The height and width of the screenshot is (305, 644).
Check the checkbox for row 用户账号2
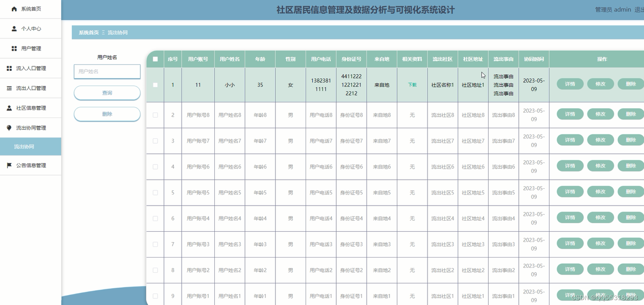(x=155, y=270)
